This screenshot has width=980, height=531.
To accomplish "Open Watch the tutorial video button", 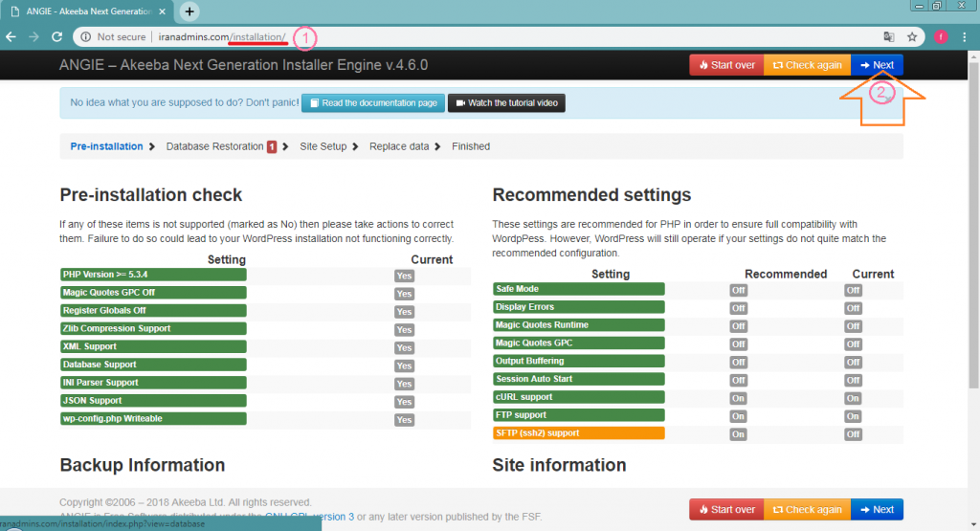I will pyautogui.click(x=506, y=103).
